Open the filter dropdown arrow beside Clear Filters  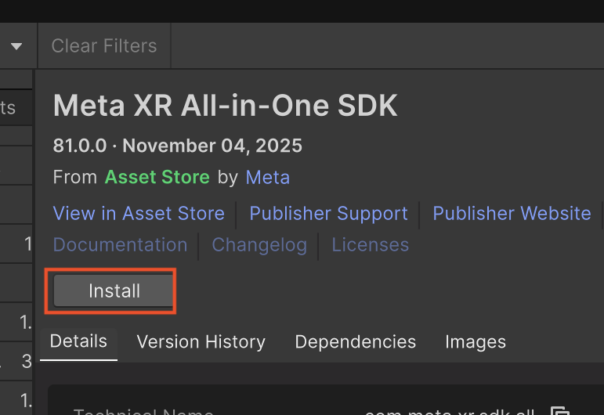tap(17, 46)
